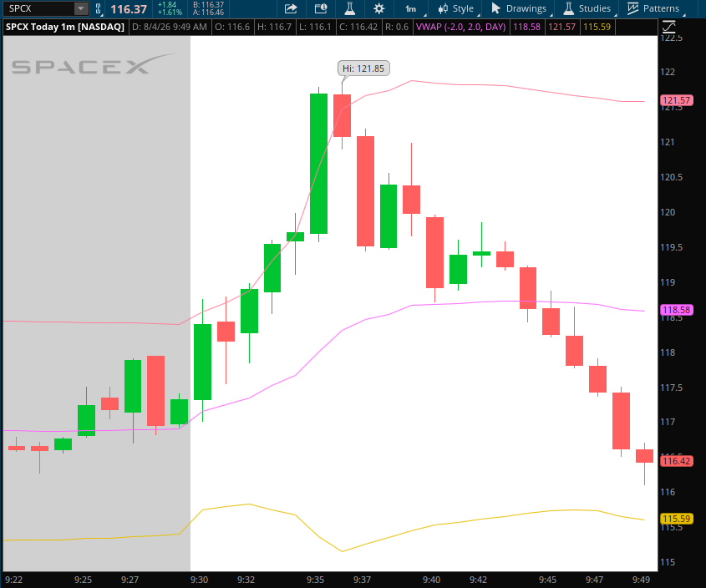Click the 121.57 upper band axis label

coord(677,100)
